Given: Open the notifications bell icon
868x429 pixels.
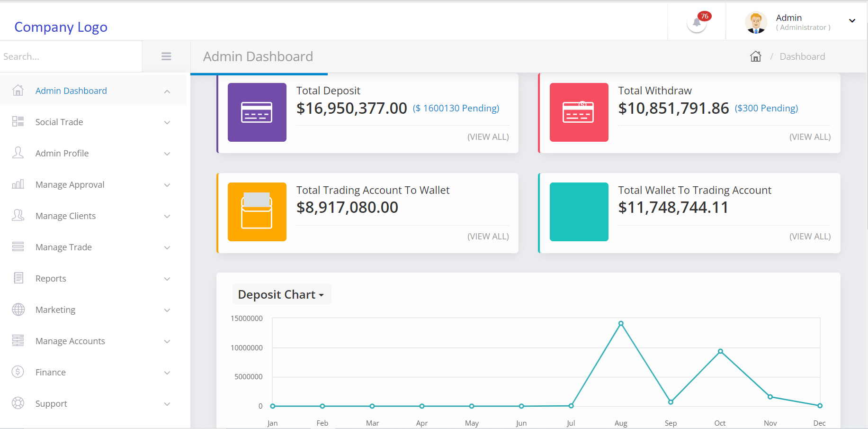Looking at the screenshot, I should click(697, 22).
